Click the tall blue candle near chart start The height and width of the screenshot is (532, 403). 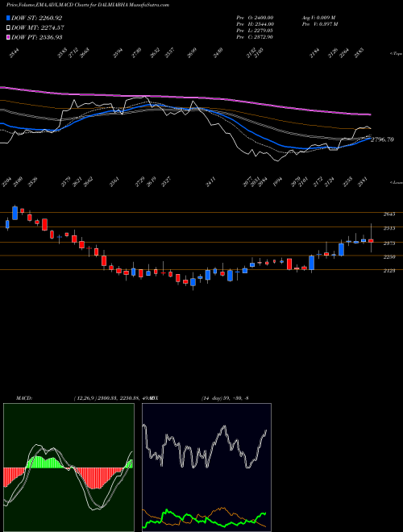(15, 213)
